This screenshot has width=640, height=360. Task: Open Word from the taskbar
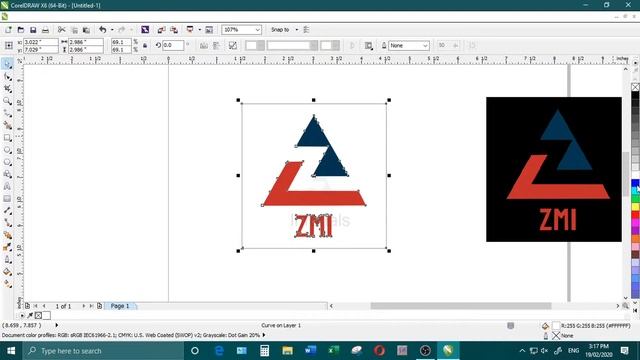[310, 351]
